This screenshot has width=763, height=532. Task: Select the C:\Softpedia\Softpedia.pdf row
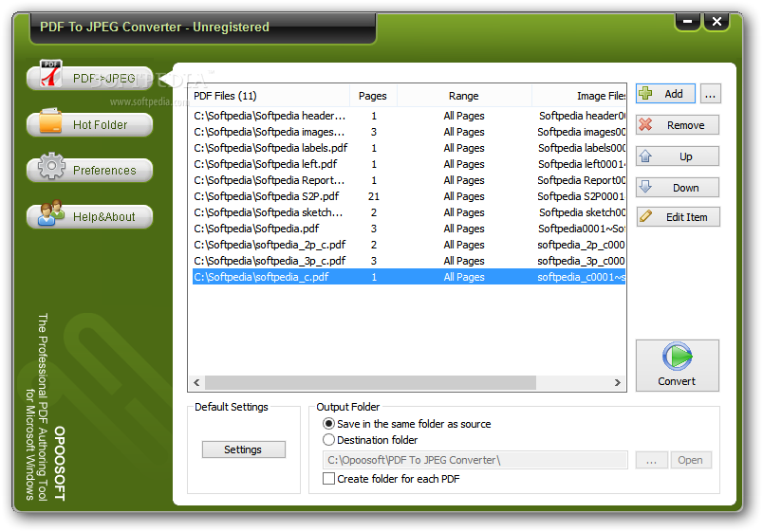click(409, 229)
